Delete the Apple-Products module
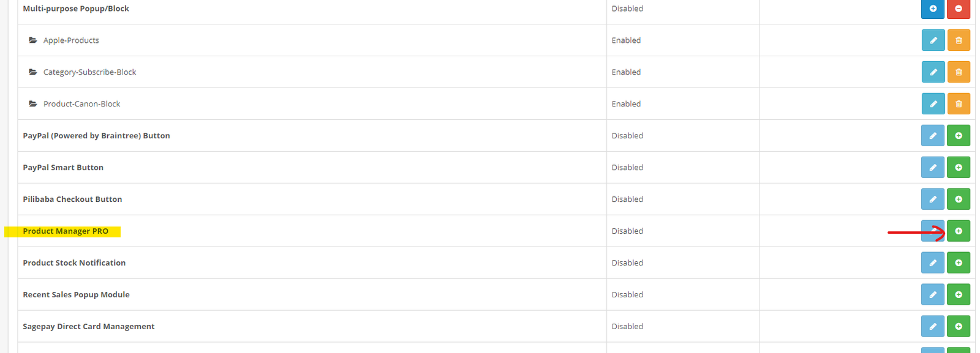The width and height of the screenshot is (980, 353). pos(958,40)
